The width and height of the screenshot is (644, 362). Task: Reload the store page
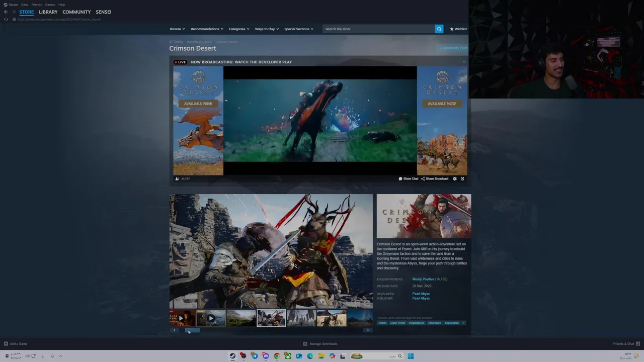tap(6, 19)
